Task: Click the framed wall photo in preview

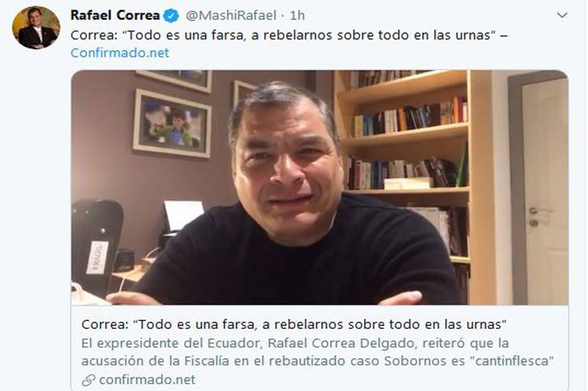Action: click(x=172, y=123)
